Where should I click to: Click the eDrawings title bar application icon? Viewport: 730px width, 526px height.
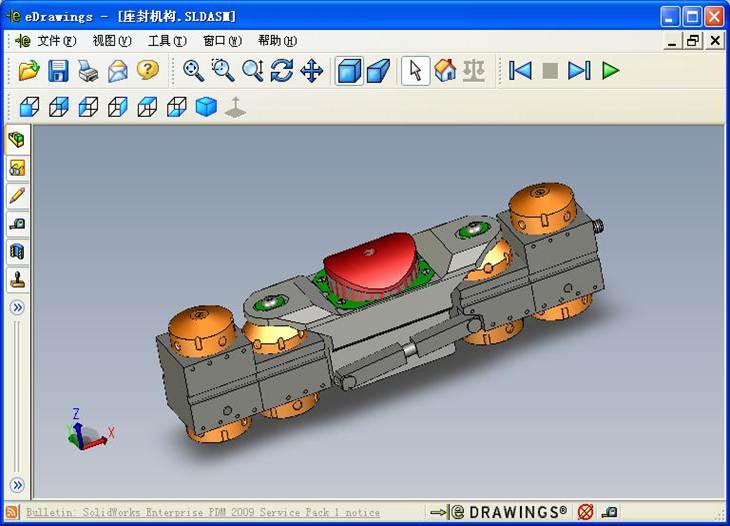pos(14,16)
